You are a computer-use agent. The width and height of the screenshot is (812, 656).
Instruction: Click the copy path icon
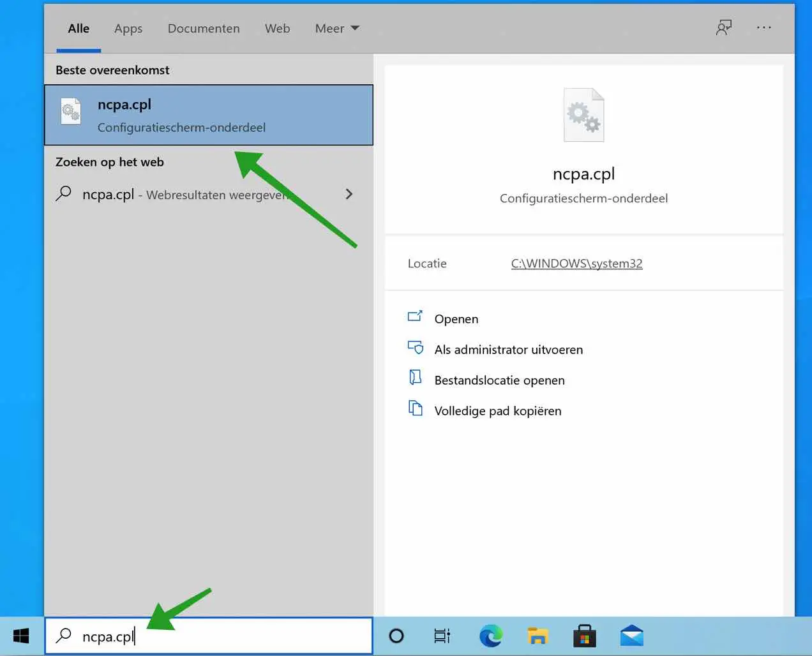pyautogui.click(x=415, y=408)
